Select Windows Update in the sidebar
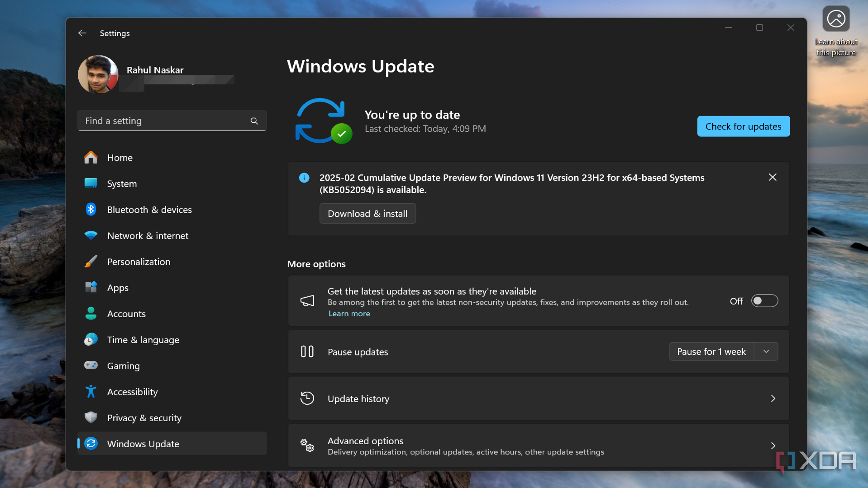Screen dimensions: 868x488 (143, 444)
